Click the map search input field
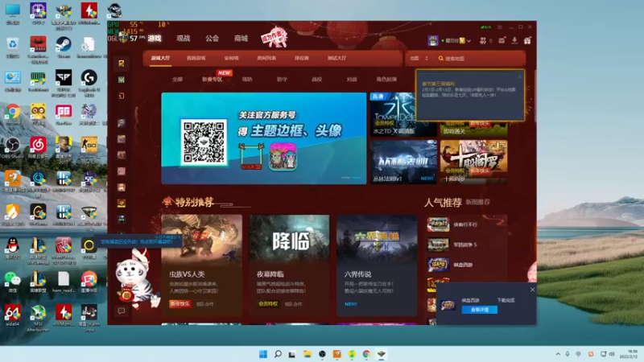 click(x=481, y=59)
